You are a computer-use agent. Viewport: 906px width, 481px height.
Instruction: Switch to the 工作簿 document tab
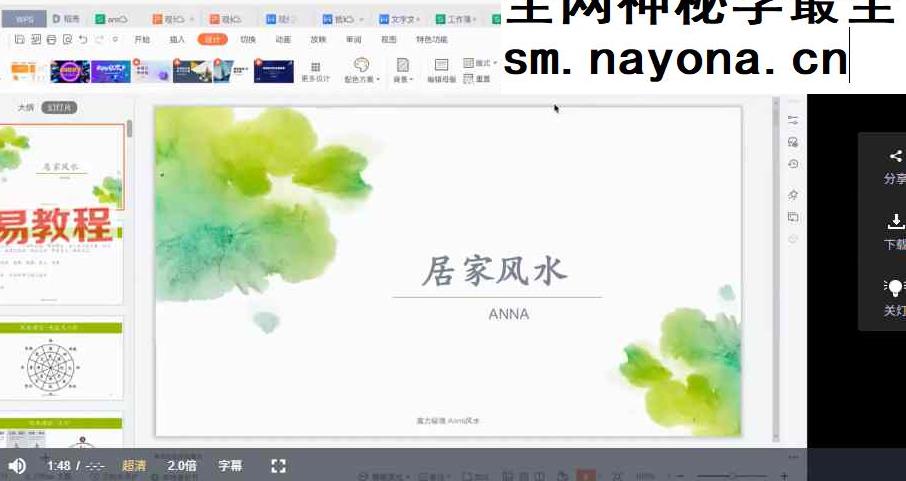[x=455, y=19]
